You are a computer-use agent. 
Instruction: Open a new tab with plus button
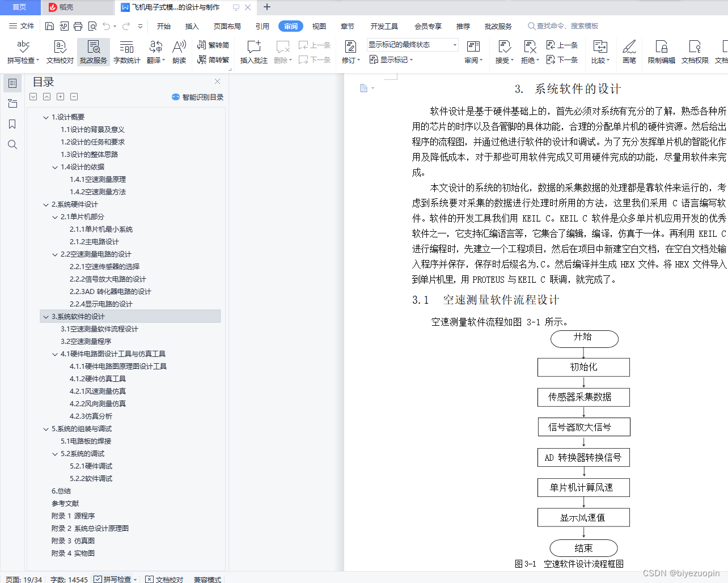tap(267, 7)
